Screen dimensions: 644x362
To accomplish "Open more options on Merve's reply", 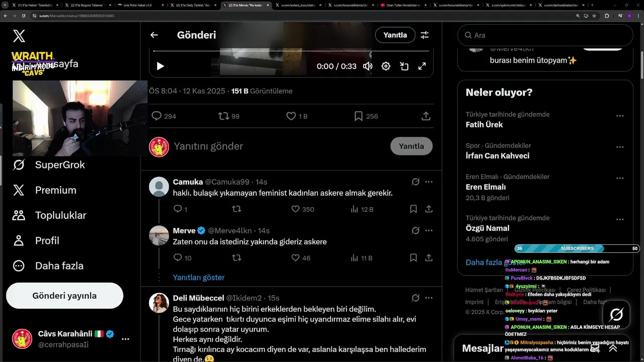I will (429, 231).
